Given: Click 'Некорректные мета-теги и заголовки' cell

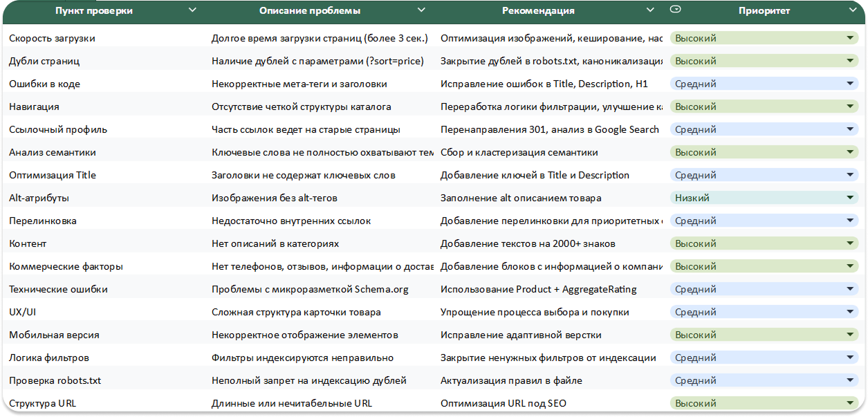Looking at the screenshot, I should (x=299, y=84).
